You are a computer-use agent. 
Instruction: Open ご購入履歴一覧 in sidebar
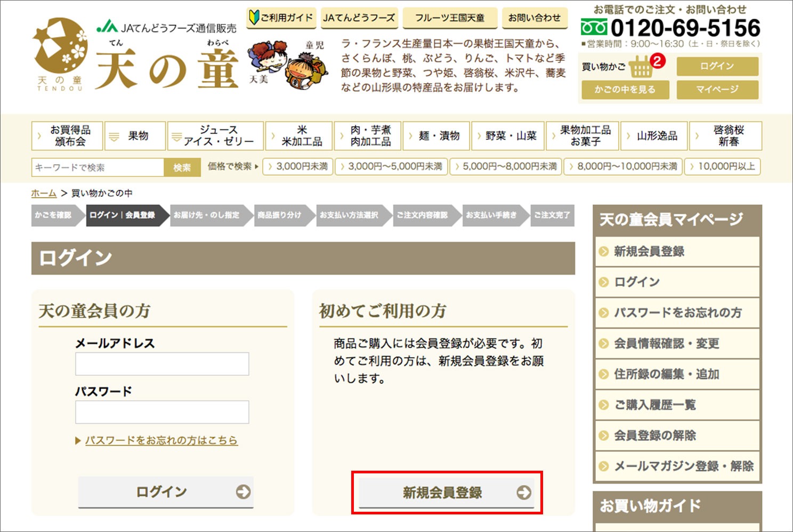click(654, 405)
